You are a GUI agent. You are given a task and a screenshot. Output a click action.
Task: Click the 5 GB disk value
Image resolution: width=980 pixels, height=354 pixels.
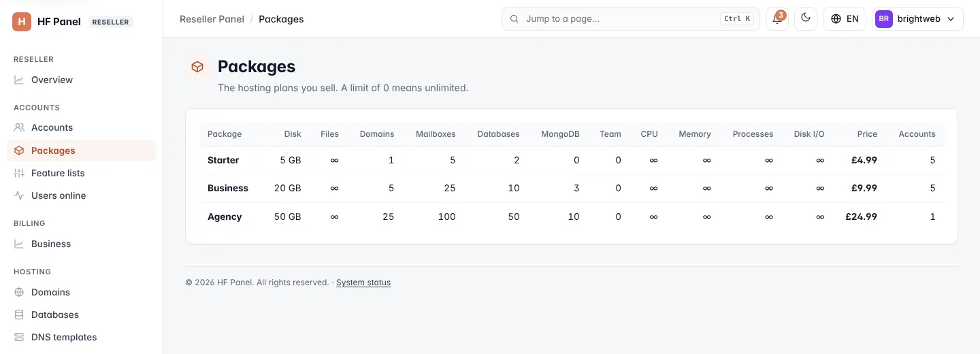pos(291,160)
